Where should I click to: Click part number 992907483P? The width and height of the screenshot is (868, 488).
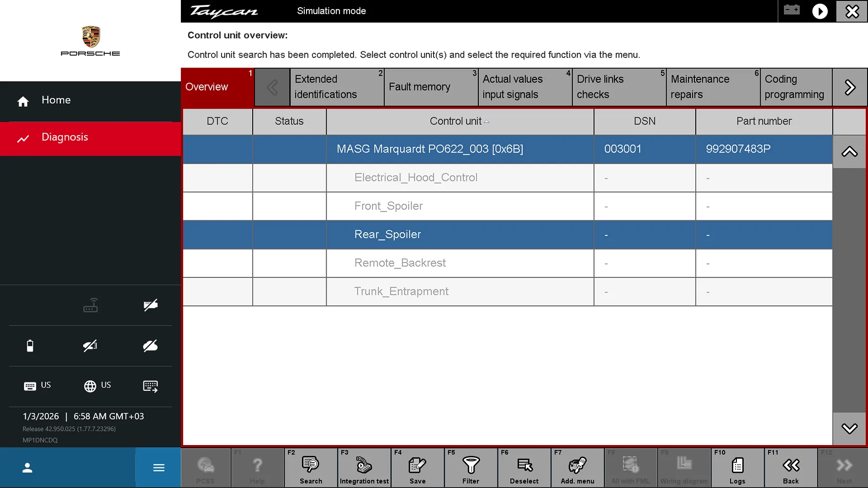(738, 149)
